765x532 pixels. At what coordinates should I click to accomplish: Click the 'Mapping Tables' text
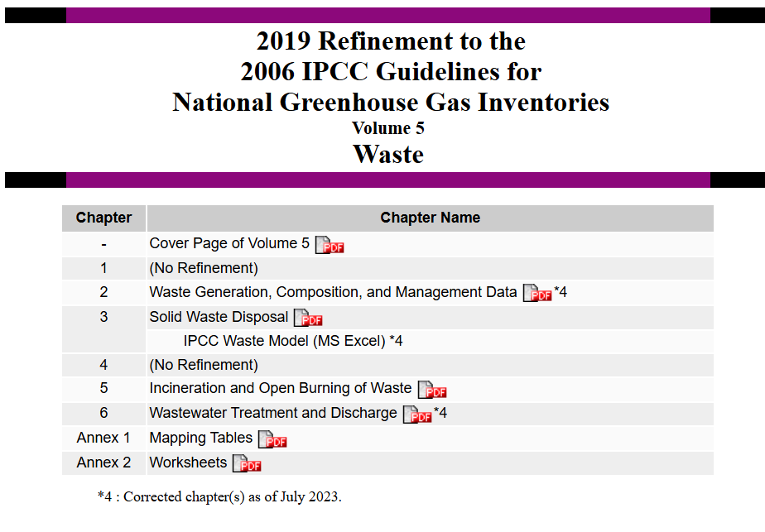pos(201,438)
